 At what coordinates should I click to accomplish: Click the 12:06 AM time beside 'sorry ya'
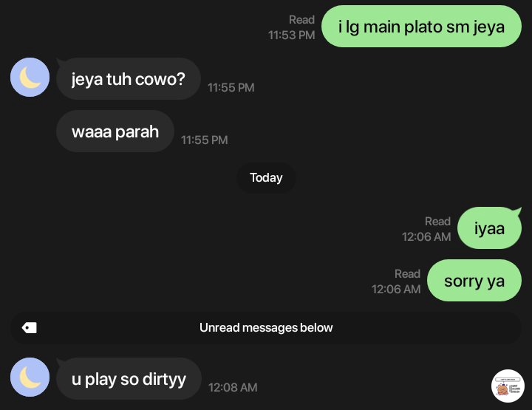coord(396,290)
